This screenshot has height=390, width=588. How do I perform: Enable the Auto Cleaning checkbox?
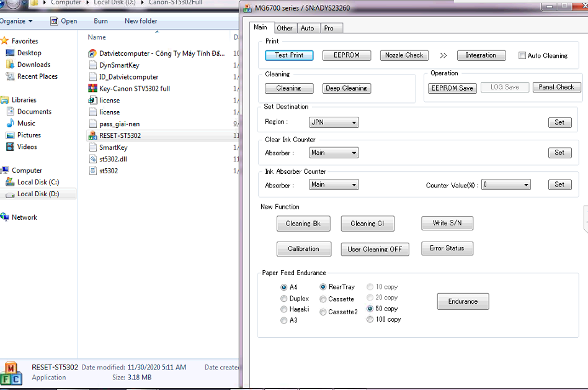tap(522, 56)
